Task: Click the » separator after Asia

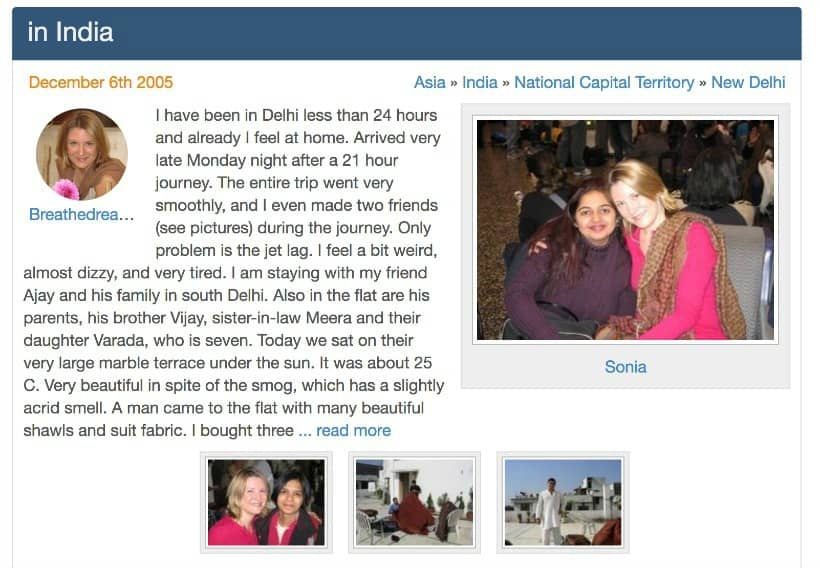Action: (454, 83)
